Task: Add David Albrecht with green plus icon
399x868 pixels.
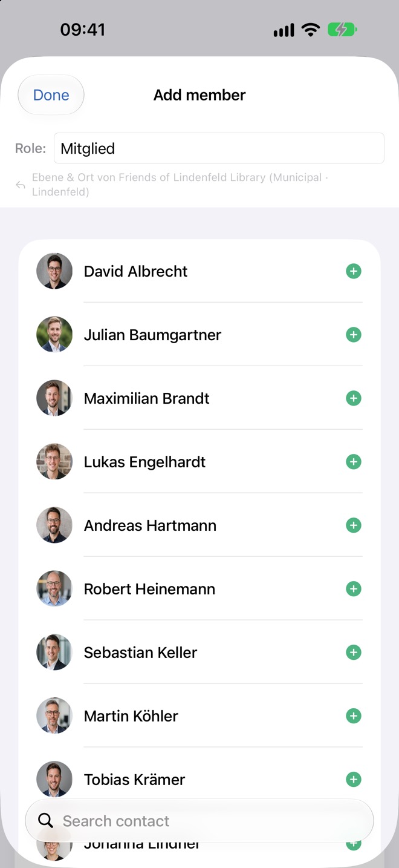Action: (x=354, y=271)
